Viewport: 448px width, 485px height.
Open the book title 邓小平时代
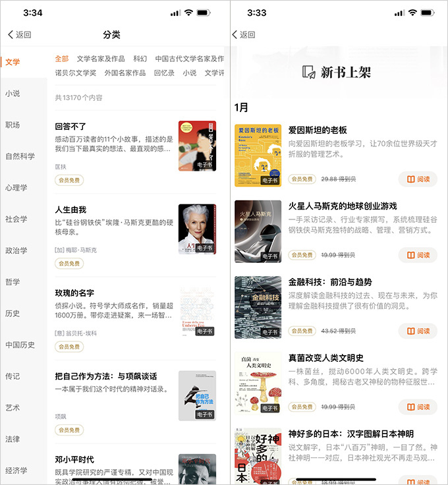(x=74, y=460)
